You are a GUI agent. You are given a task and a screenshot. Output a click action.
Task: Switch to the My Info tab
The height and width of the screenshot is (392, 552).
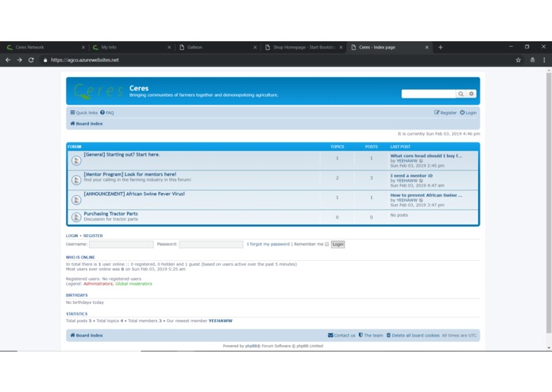point(130,47)
